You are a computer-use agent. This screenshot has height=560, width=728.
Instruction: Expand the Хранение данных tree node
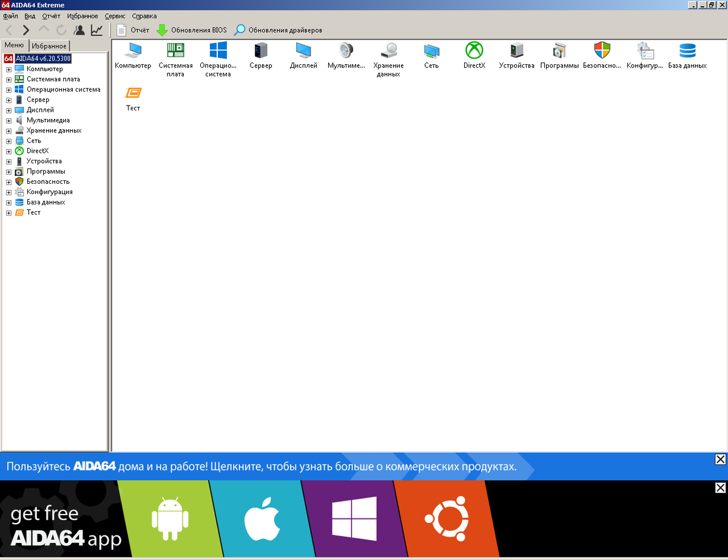[x=8, y=131]
